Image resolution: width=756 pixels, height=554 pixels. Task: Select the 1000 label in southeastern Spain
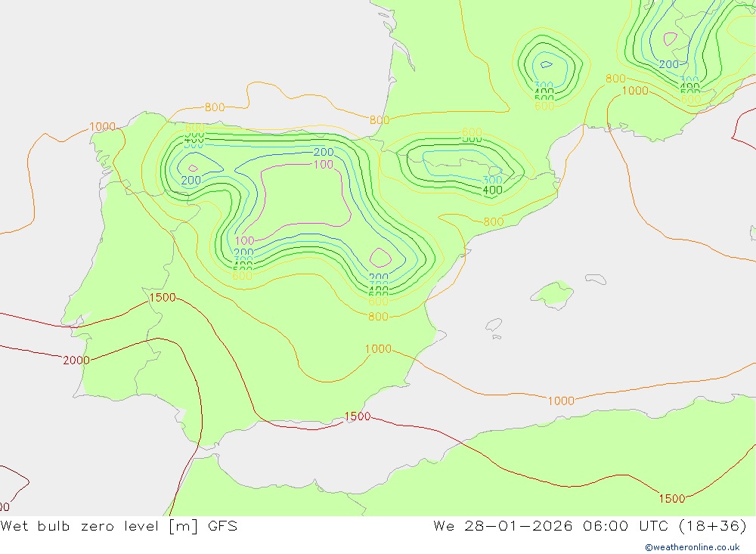(378, 348)
